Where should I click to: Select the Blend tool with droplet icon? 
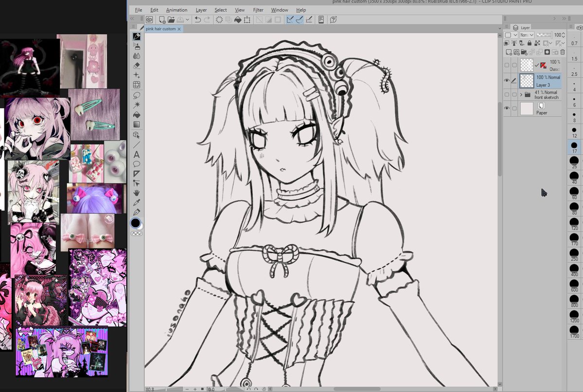coord(137,56)
